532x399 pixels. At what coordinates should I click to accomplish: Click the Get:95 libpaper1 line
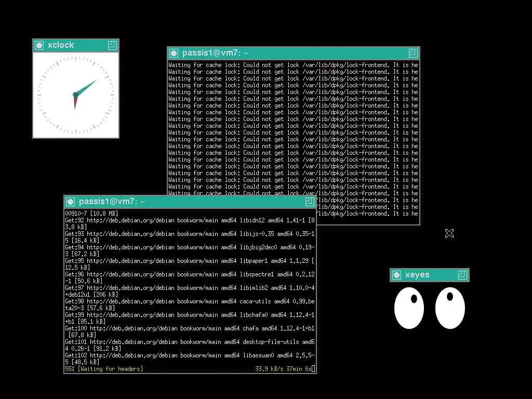[190, 261]
